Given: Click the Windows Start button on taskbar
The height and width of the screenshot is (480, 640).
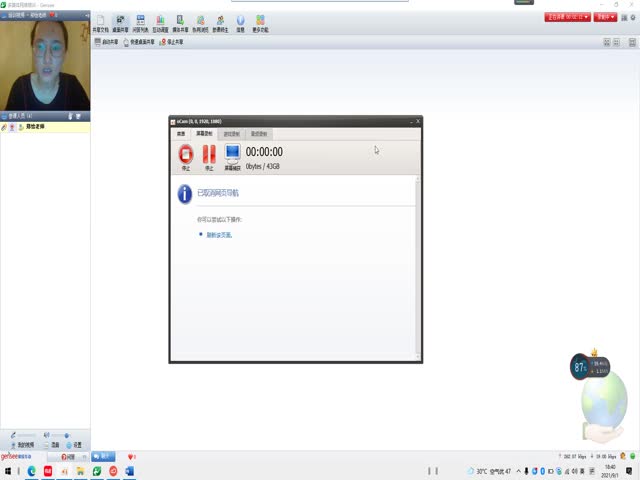Looking at the screenshot, I should [7, 470].
